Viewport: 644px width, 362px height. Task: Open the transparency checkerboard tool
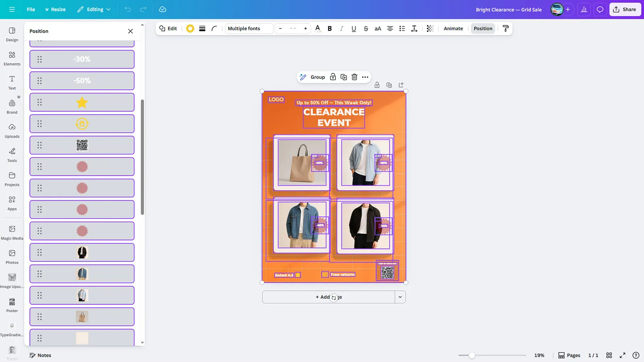(430, 29)
